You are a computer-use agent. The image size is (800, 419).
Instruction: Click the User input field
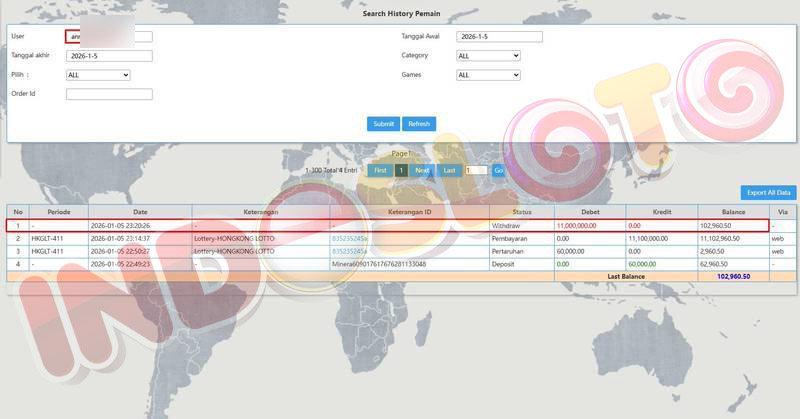[x=109, y=37]
